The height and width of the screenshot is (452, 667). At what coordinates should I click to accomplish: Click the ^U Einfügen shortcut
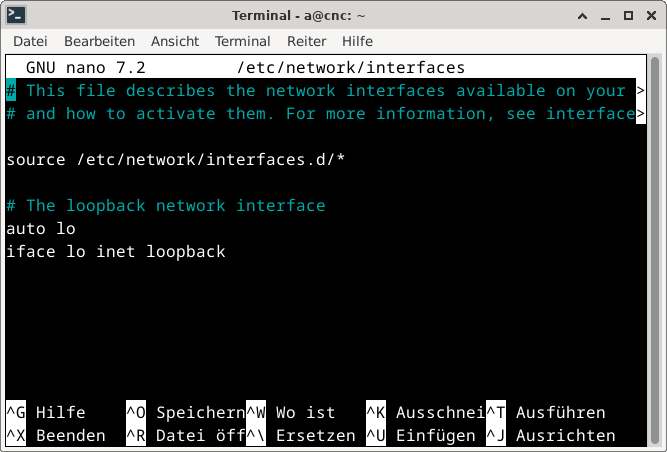421,435
